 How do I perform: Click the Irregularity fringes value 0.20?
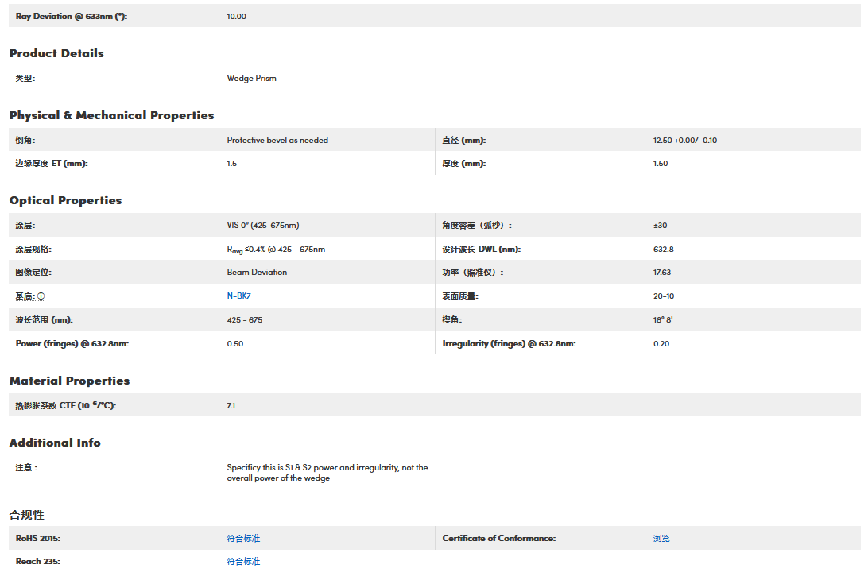pos(661,344)
